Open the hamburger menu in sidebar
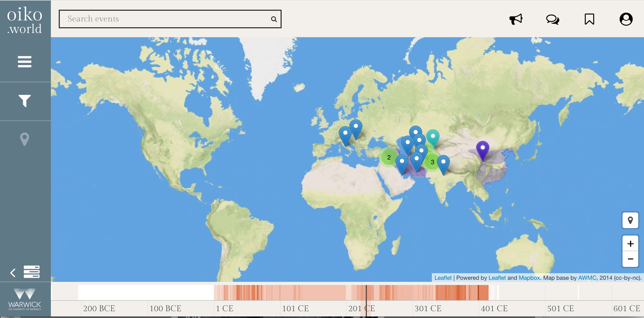644x318 pixels. tap(25, 62)
